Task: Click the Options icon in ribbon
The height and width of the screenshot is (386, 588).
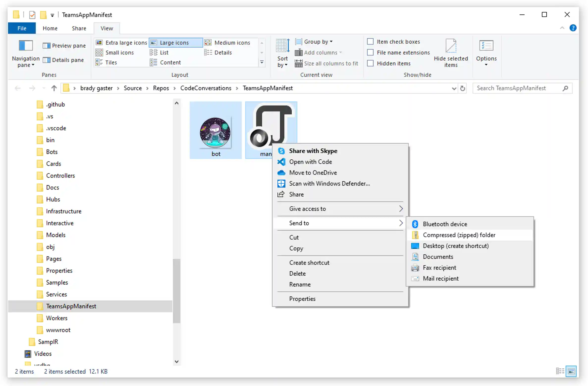Action: (x=486, y=46)
